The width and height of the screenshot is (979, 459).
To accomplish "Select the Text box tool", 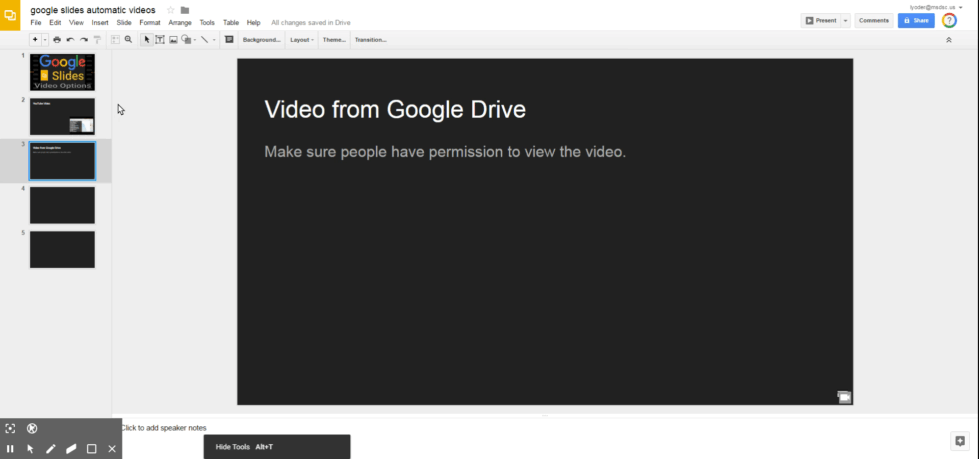I will 160,39.
